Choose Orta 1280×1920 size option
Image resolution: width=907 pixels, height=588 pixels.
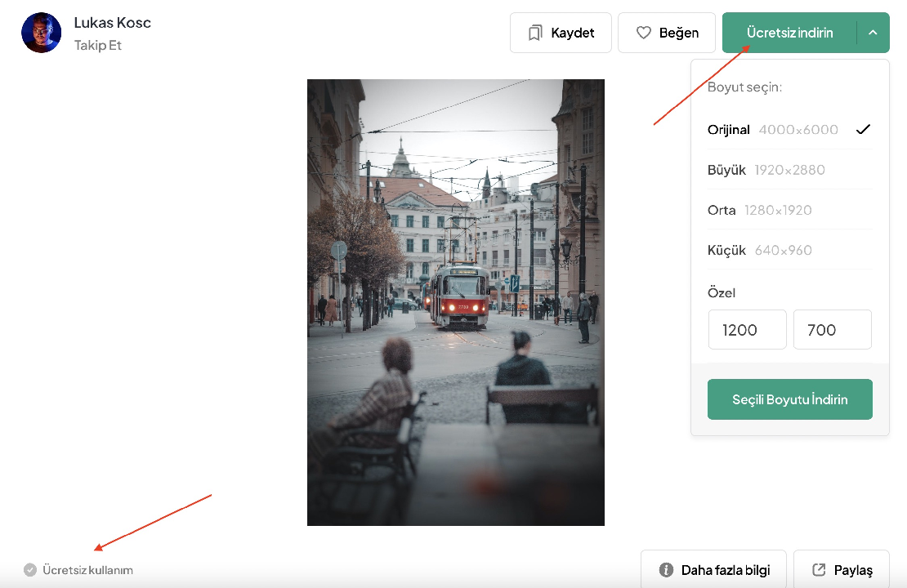coord(759,210)
